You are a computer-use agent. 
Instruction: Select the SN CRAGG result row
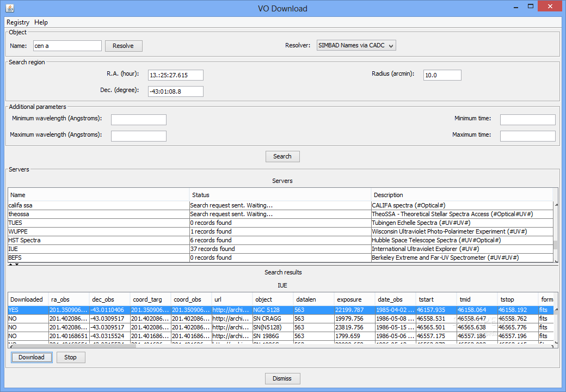click(x=280, y=318)
